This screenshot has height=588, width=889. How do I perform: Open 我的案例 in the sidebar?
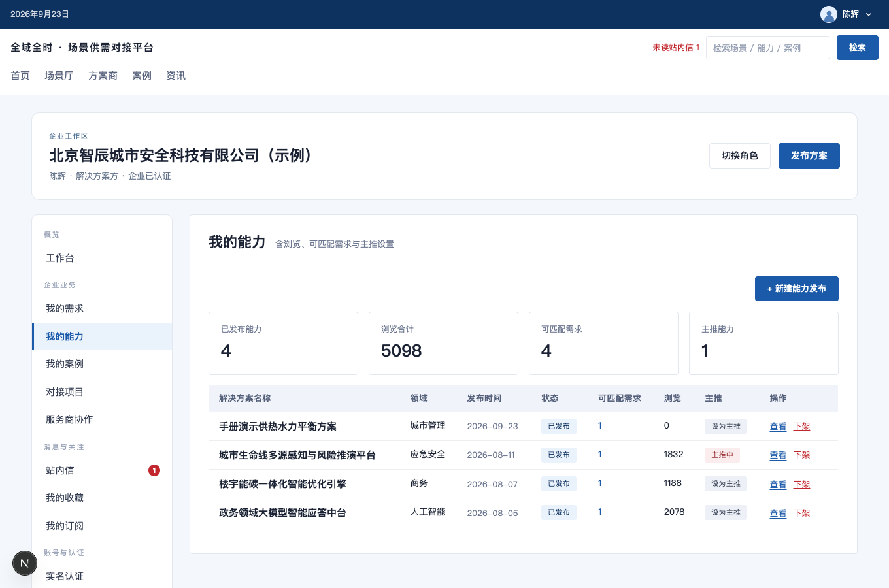tap(103, 364)
